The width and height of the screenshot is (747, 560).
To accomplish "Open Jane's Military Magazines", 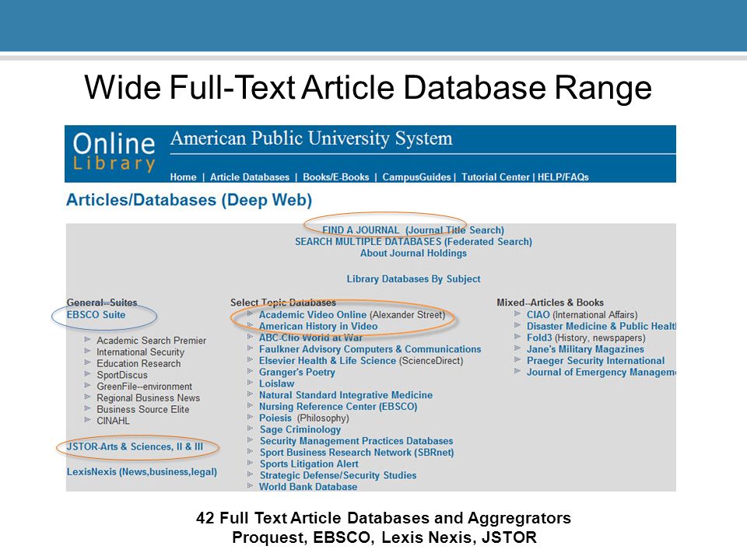I will click(x=585, y=349).
